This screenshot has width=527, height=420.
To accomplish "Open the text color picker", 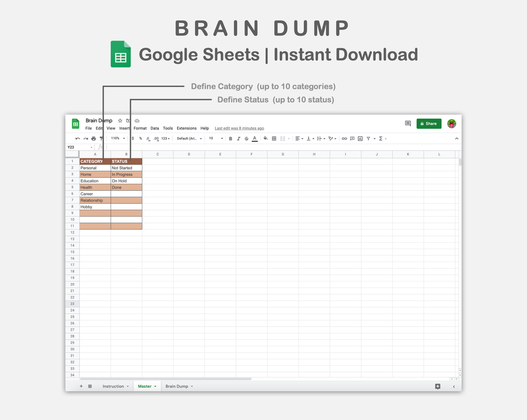I will (255, 139).
